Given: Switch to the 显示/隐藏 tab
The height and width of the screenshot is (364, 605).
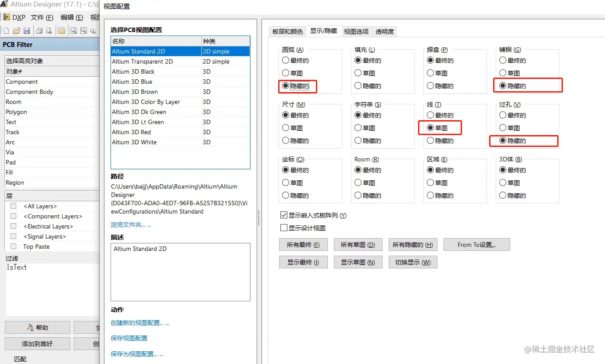Looking at the screenshot, I should click(324, 31).
